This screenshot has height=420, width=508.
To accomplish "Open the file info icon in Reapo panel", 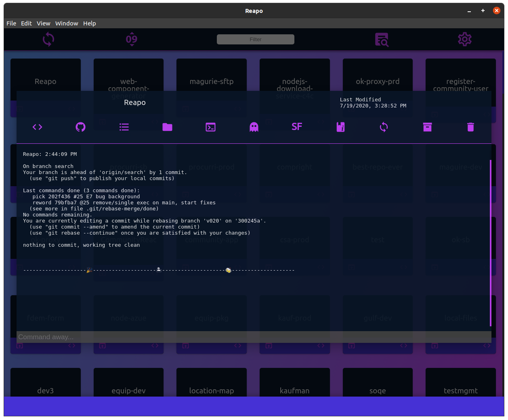I will (340, 127).
